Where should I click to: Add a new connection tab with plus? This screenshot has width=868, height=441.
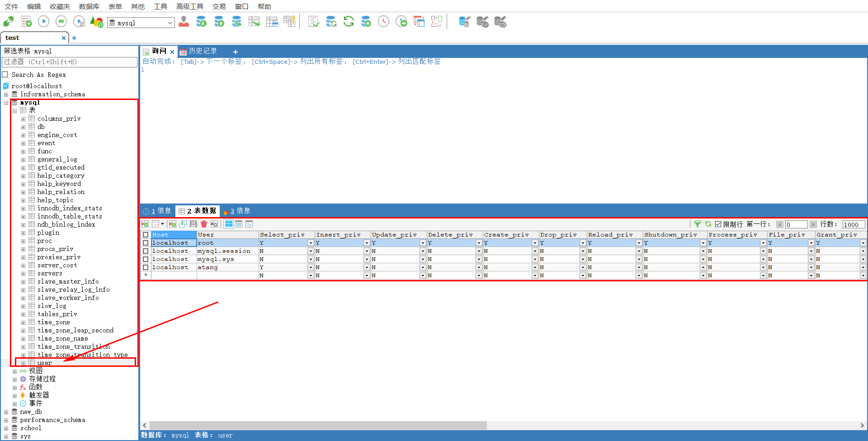tap(74, 38)
